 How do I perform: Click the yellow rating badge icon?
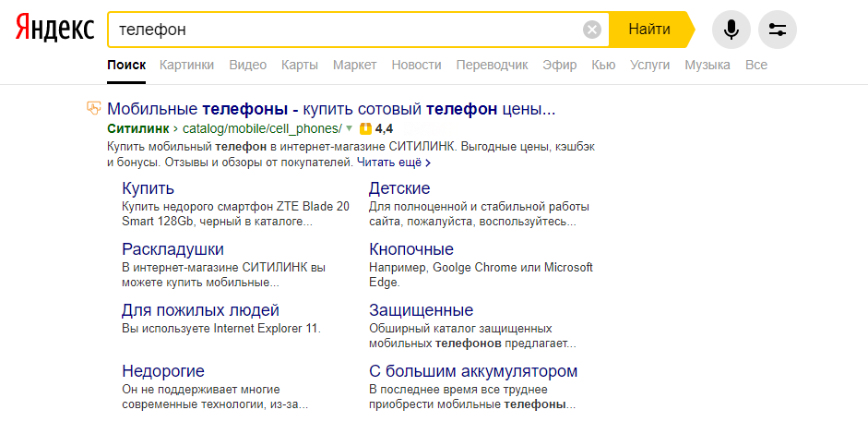click(x=365, y=128)
